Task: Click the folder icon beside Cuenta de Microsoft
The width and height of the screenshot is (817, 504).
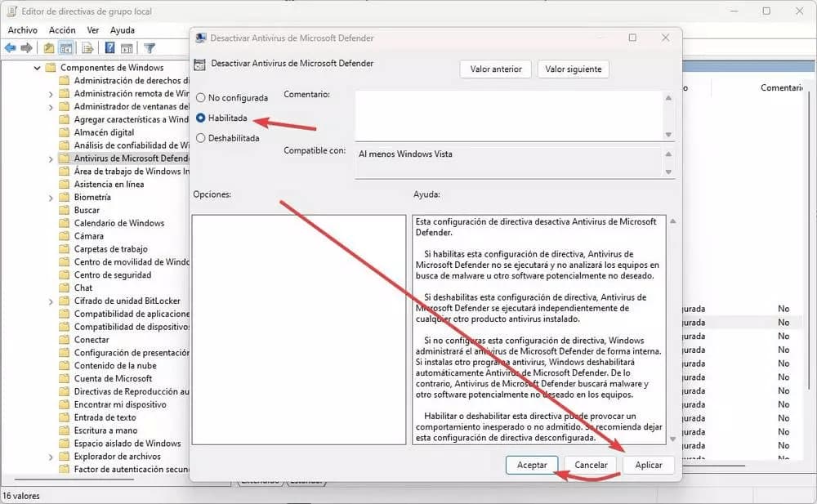Action: click(x=64, y=378)
